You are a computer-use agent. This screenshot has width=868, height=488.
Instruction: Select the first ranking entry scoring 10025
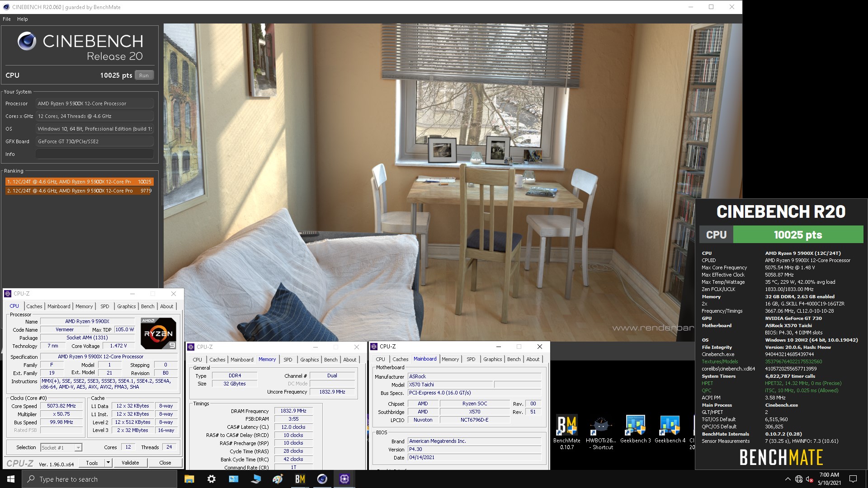point(80,182)
